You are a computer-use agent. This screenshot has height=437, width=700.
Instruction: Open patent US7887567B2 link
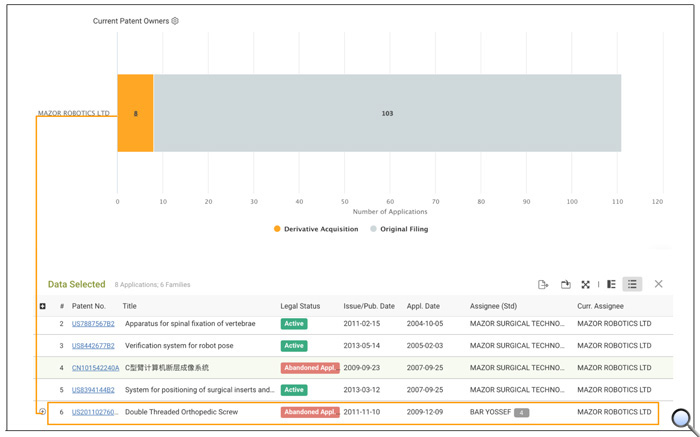pyautogui.click(x=93, y=324)
